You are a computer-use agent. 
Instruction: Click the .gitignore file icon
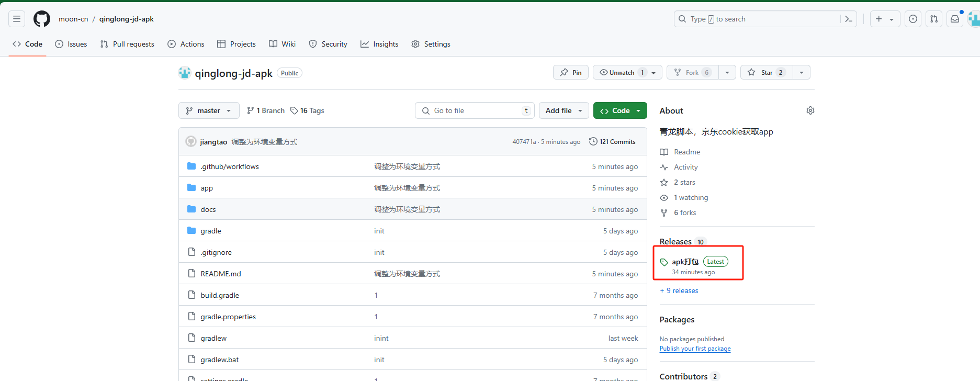click(192, 252)
